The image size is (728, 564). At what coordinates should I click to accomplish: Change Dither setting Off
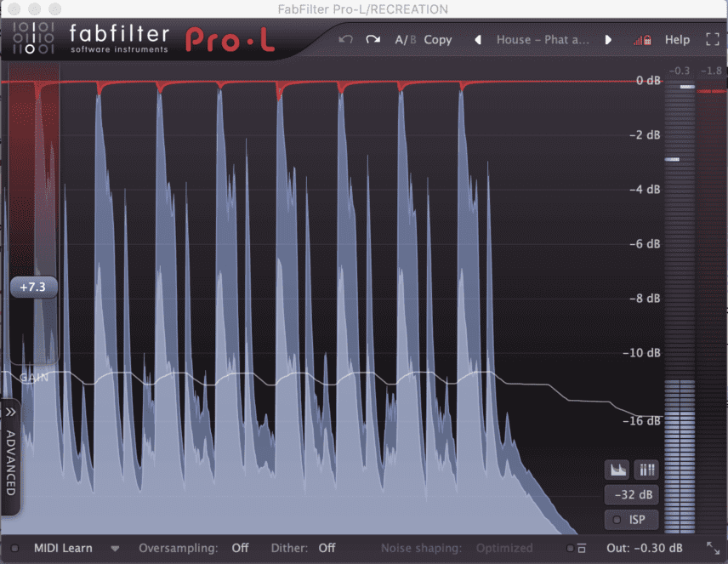point(327,548)
